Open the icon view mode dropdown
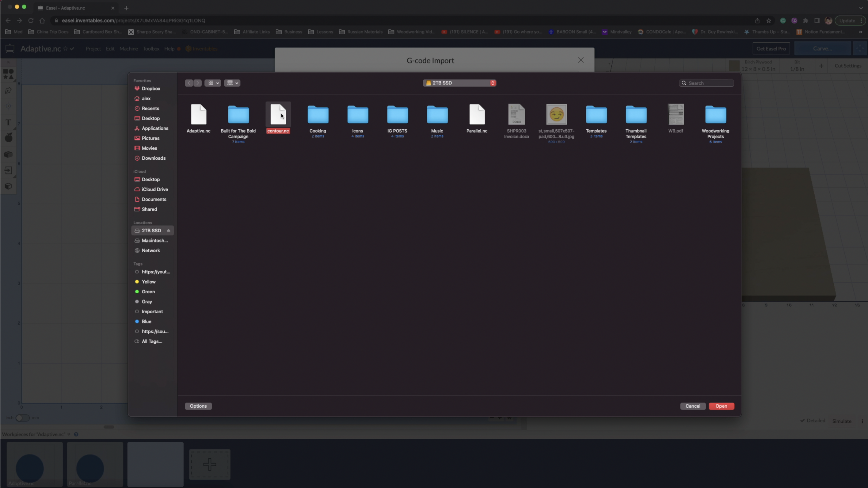Image resolution: width=868 pixels, height=488 pixels. (213, 83)
